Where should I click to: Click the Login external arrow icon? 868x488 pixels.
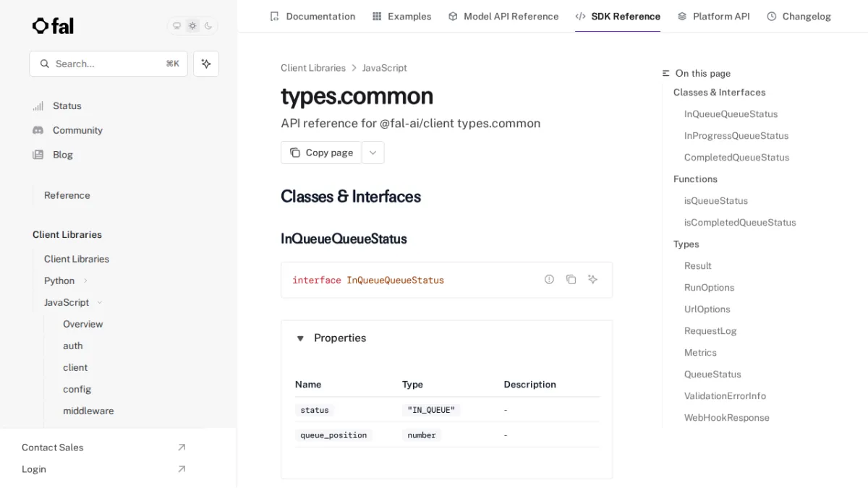(x=182, y=469)
